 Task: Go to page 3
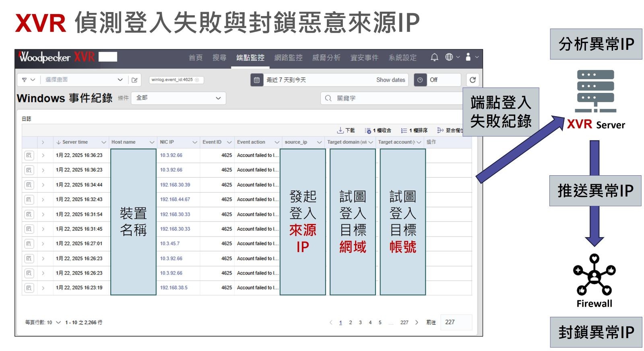360,322
